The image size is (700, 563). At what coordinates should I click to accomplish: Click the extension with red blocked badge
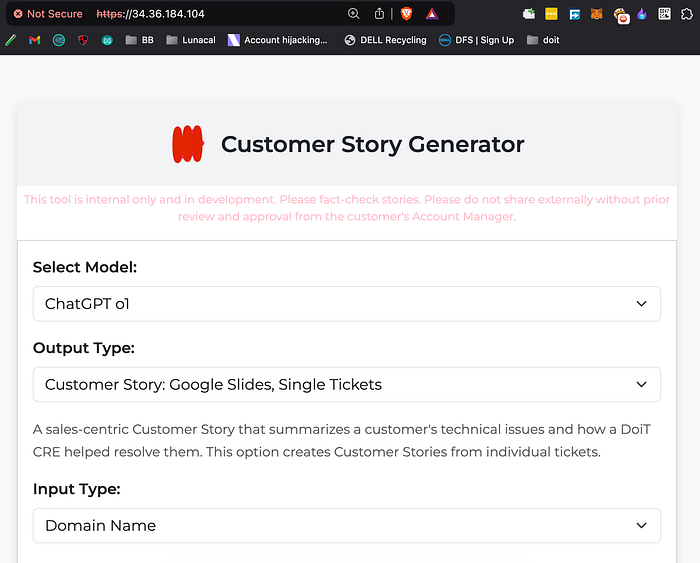tap(621, 16)
